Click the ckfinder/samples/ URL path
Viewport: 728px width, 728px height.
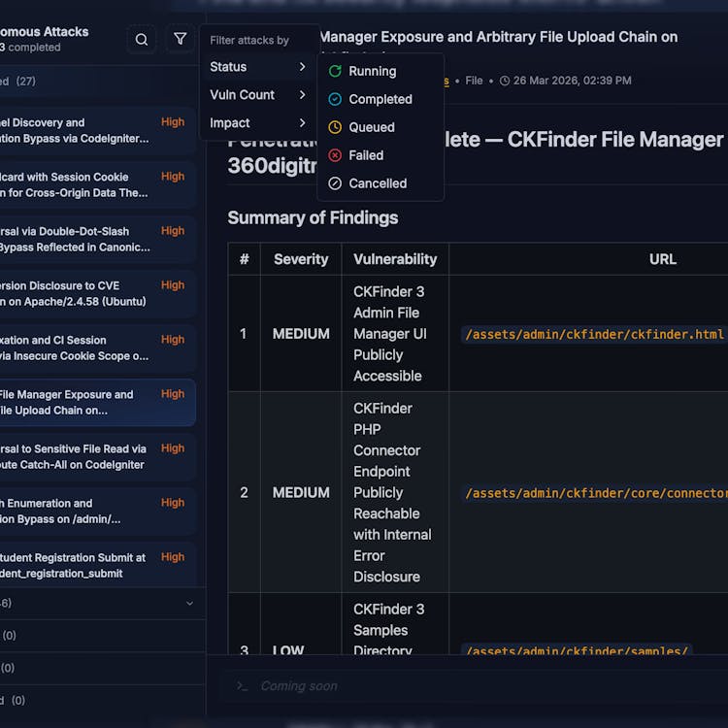pos(577,650)
